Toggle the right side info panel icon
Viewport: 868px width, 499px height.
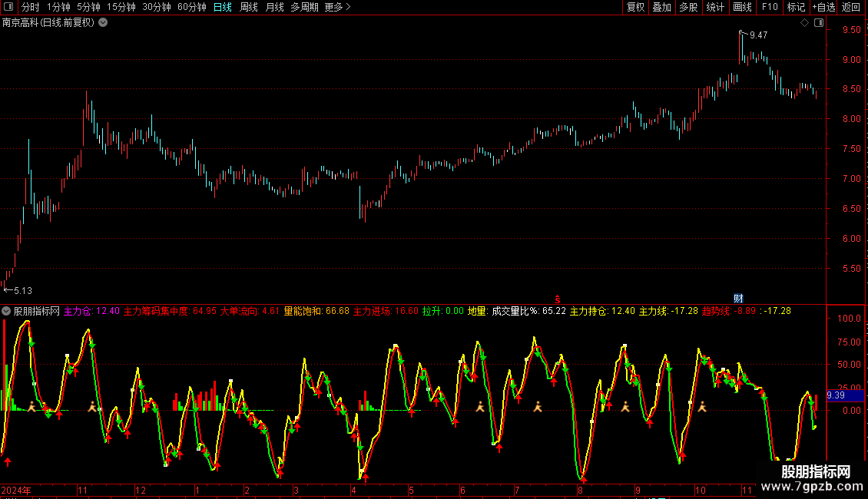pos(819,23)
